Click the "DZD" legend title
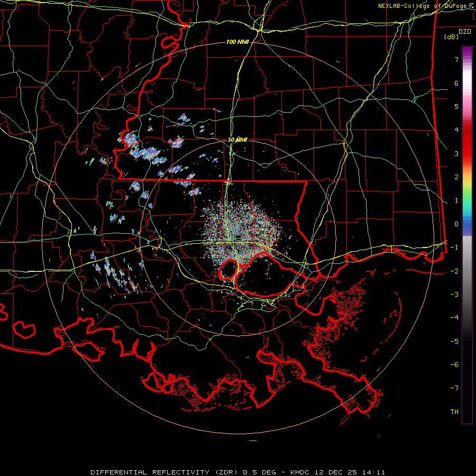 (x=465, y=32)
